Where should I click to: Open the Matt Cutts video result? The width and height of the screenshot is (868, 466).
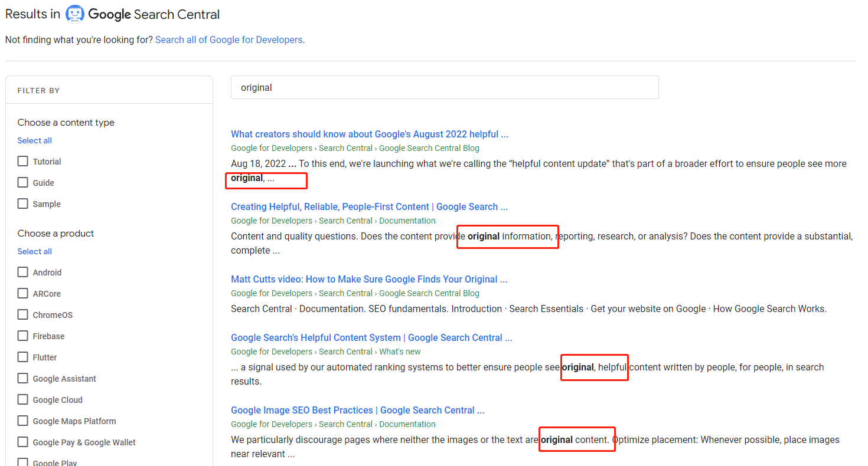pyautogui.click(x=368, y=280)
